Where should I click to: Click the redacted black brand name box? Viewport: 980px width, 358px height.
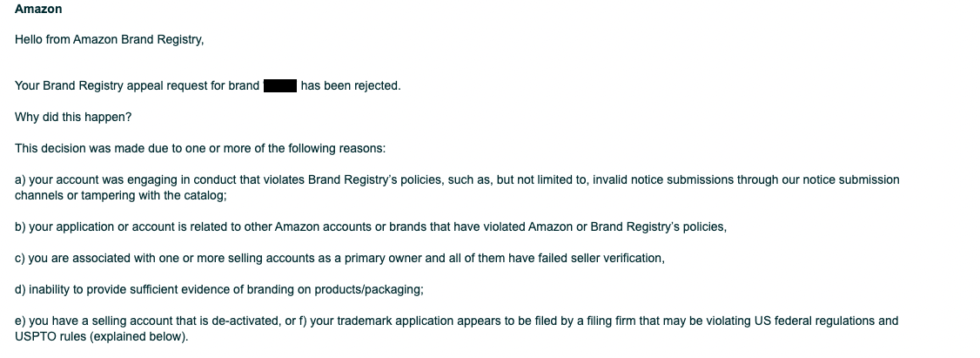pyautogui.click(x=280, y=85)
